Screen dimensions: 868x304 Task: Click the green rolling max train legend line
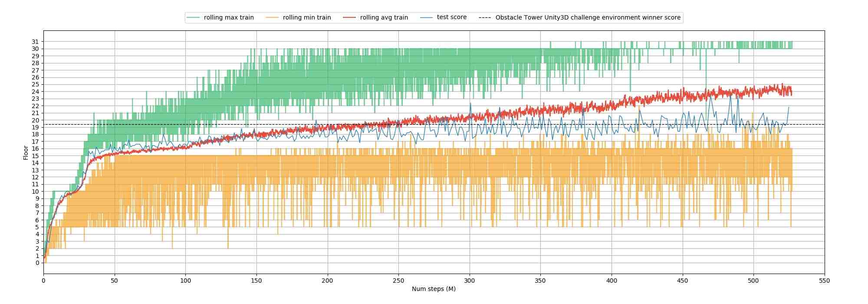click(x=193, y=18)
